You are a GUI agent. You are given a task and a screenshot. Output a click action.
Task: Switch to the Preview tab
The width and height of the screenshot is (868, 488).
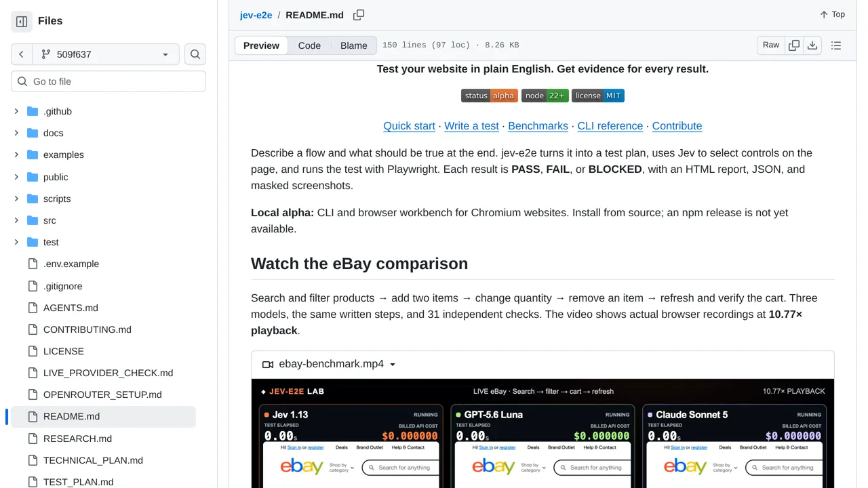coord(261,45)
